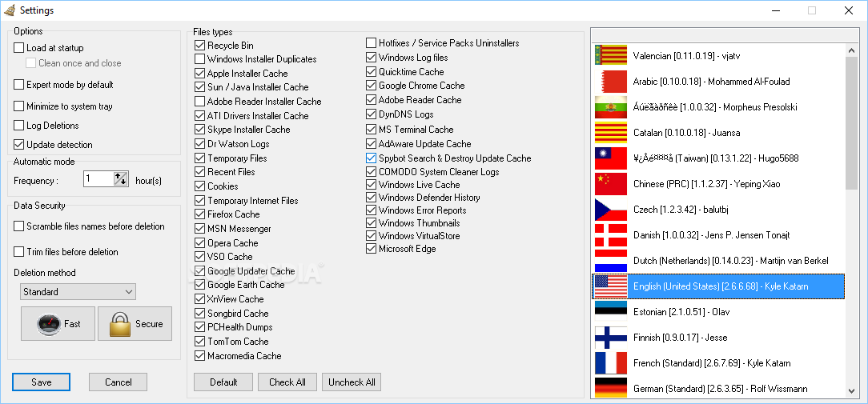Choose the Secure padlock deletion button
The width and height of the screenshot is (868, 404).
[135, 324]
